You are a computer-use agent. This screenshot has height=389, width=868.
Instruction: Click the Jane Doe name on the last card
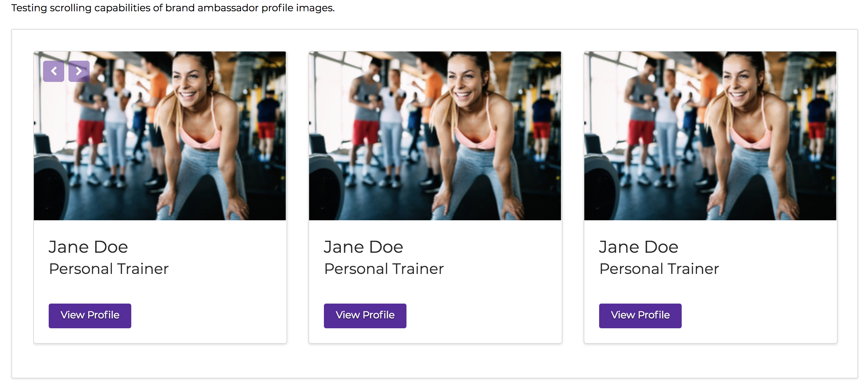639,247
